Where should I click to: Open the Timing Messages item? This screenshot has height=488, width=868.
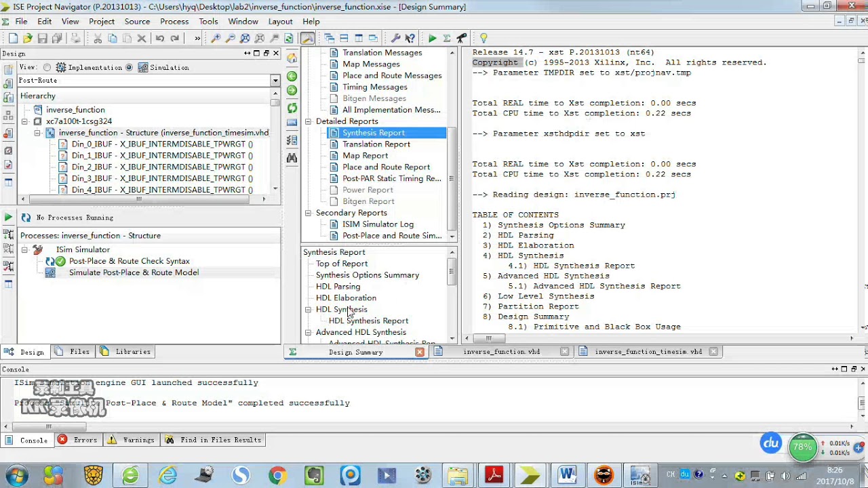[374, 87]
